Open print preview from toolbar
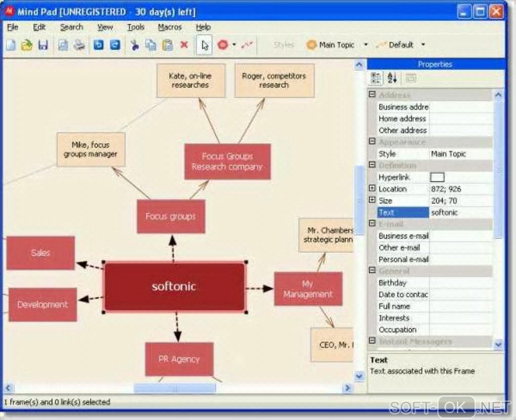 (x=63, y=45)
